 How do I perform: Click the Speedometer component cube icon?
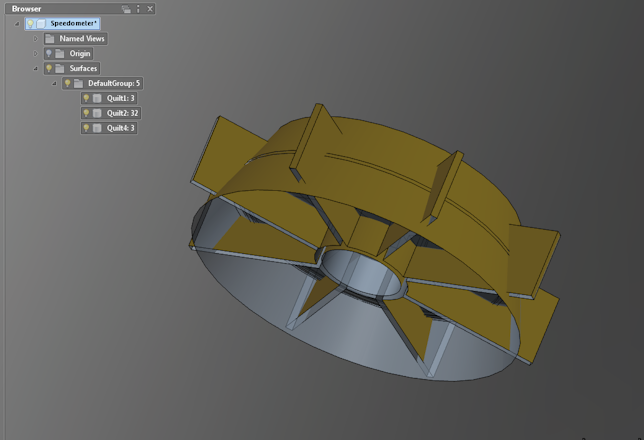tap(41, 24)
